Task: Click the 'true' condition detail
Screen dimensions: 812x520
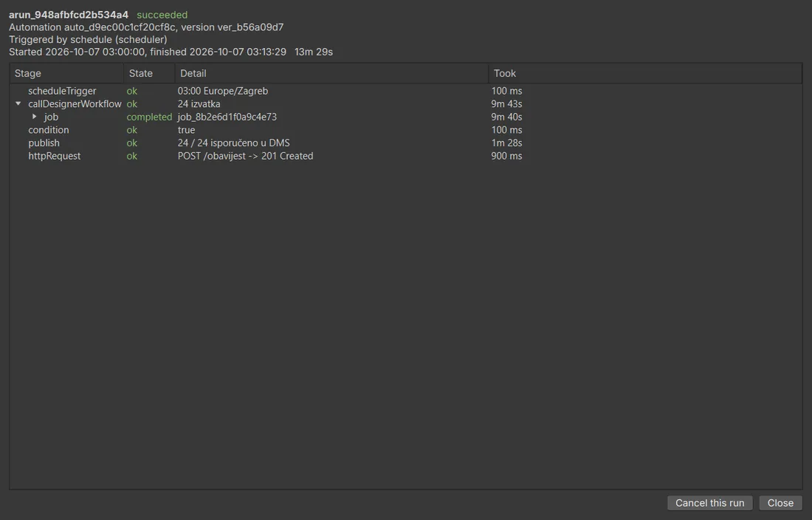Action: tap(187, 129)
